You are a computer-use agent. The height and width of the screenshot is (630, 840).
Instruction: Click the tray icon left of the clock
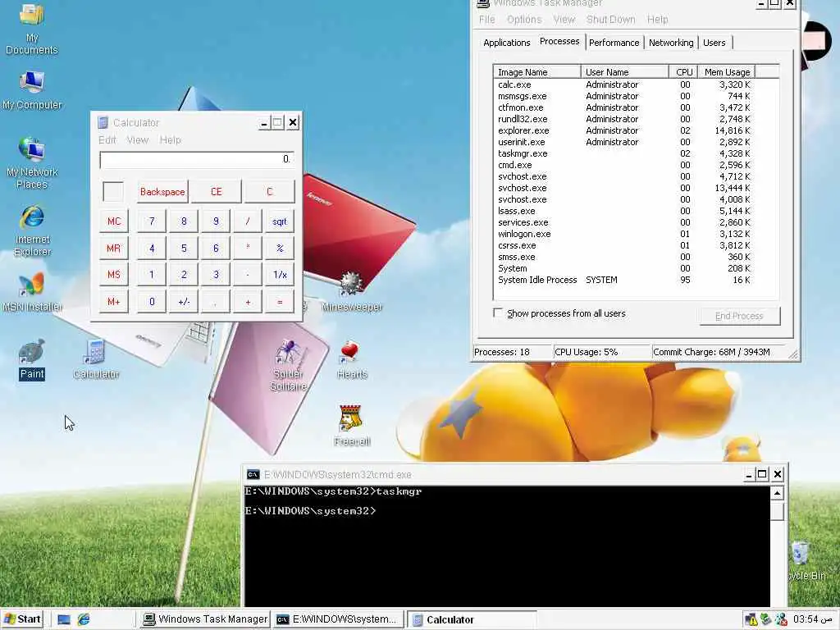781,620
